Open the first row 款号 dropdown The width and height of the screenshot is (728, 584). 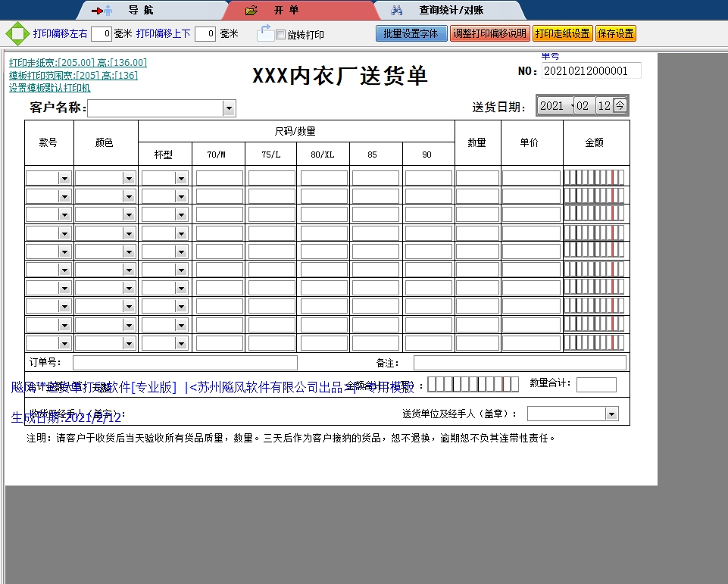click(65, 178)
